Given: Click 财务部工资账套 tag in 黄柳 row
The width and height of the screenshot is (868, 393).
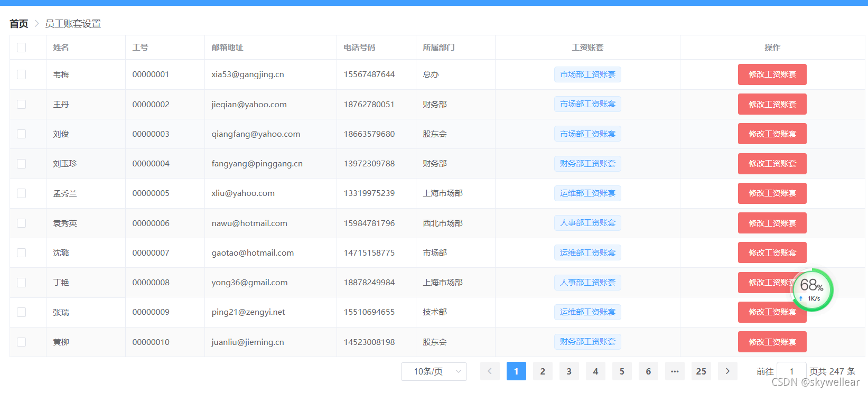Looking at the screenshot, I should tap(587, 342).
